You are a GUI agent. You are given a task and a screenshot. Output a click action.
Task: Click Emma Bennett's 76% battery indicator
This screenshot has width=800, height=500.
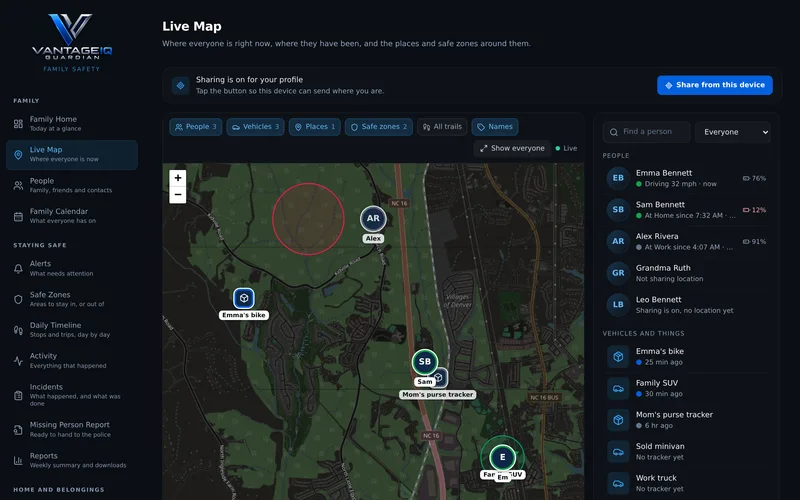pos(754,178)
